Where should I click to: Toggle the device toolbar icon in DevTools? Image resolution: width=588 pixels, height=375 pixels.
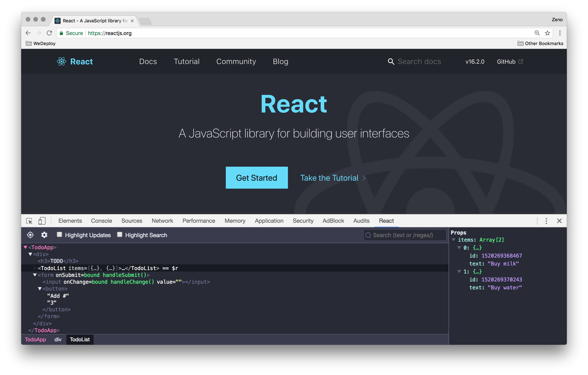pos(42,221)
